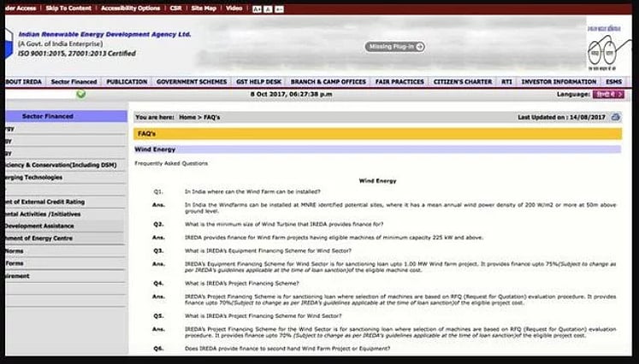
Task: Open BRANCH & CAMP OFFICES menu
Action: tap(328, 82)
